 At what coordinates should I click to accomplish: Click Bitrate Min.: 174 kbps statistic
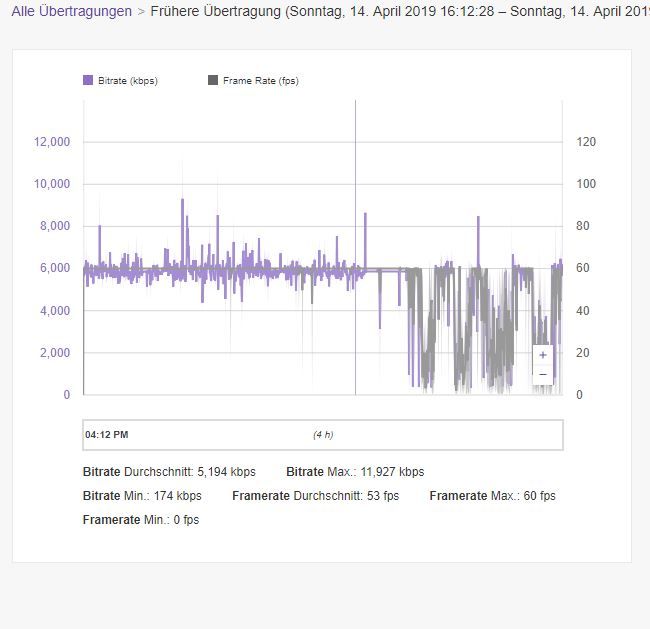pyautogui.click(x=142, y=496)
